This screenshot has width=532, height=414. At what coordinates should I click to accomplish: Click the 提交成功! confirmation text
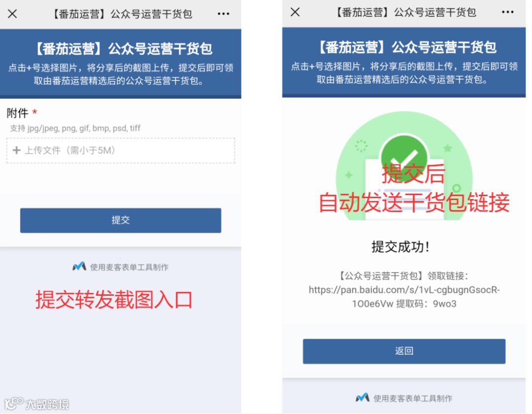tap(400, 247)
